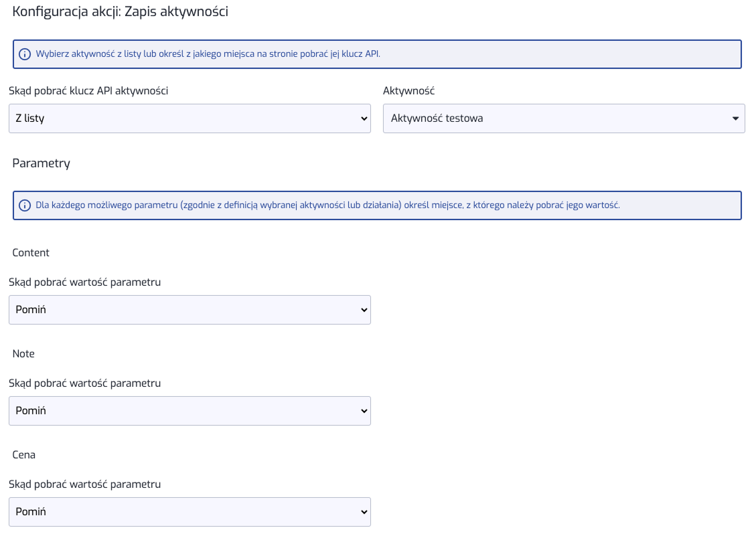This screenshot has height=536, width=756.
Task: Click the 'Cena' parameter label
Action: 24,454
